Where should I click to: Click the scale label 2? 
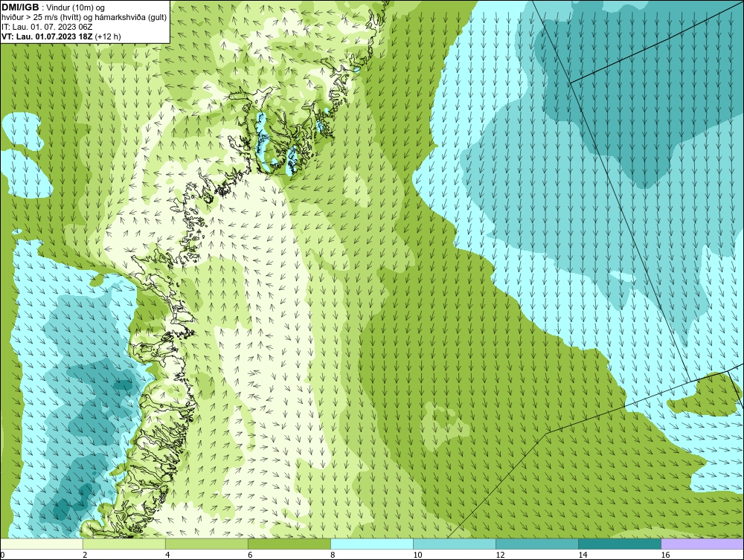coord(85,555)
